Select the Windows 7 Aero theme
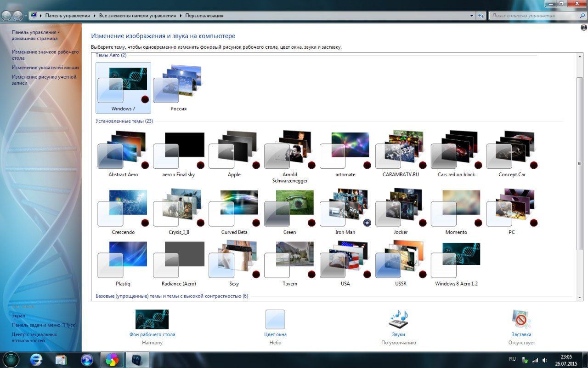This screenshot has height=368, width=588. [123, 88]
